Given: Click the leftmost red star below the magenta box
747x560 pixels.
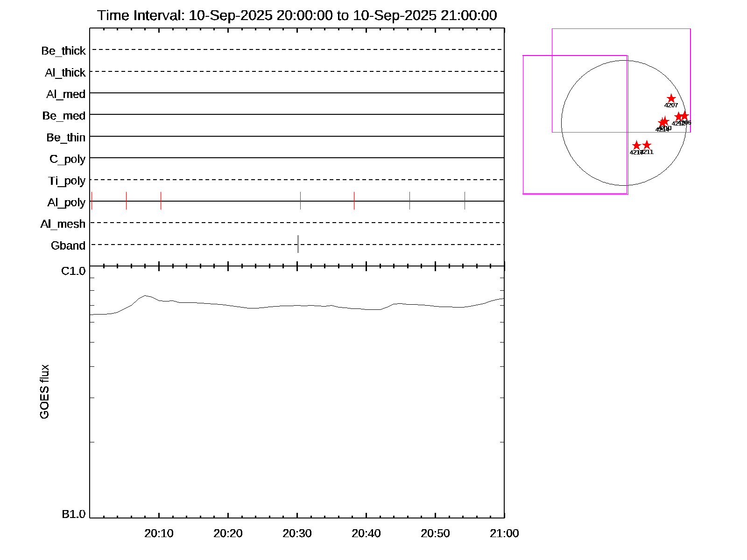Looking at the screenshot, I should [636, 146].
